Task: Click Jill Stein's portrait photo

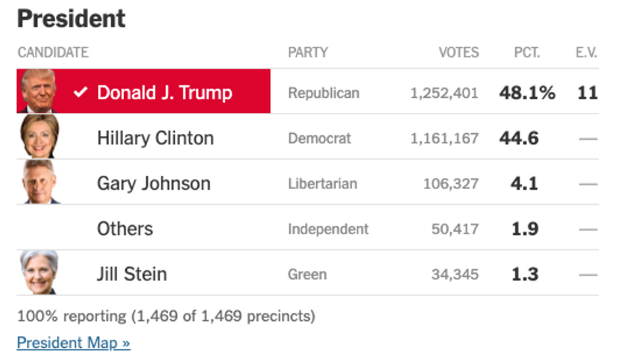Action: [39, 272]
